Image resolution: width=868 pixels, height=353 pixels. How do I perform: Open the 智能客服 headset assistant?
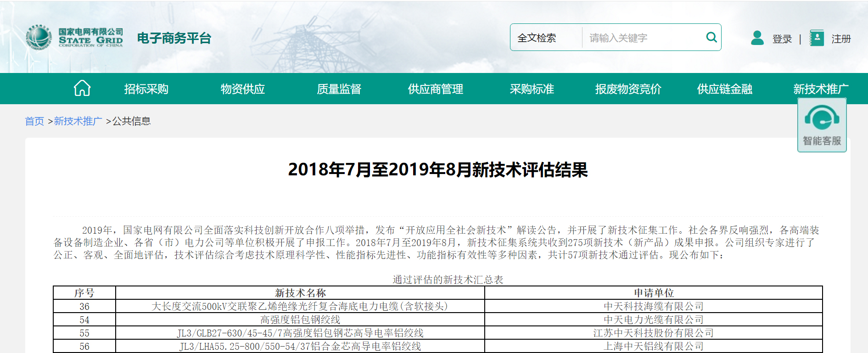(822, 125)
